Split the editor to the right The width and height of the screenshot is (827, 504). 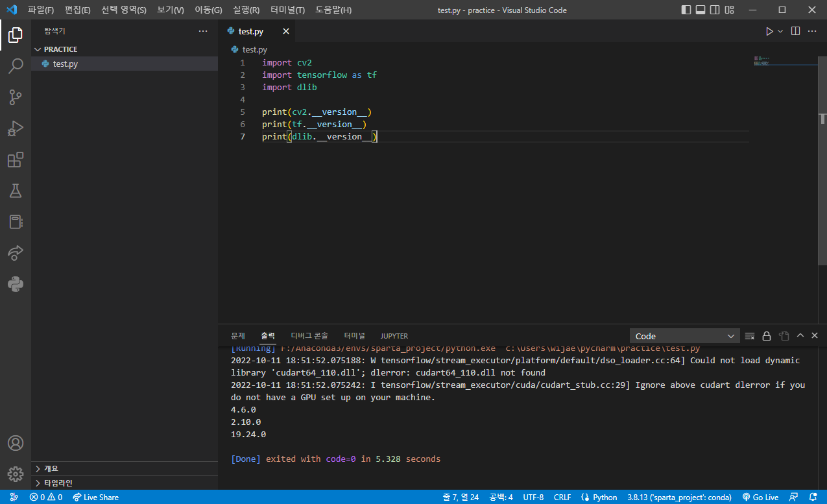tap(796, 31)
